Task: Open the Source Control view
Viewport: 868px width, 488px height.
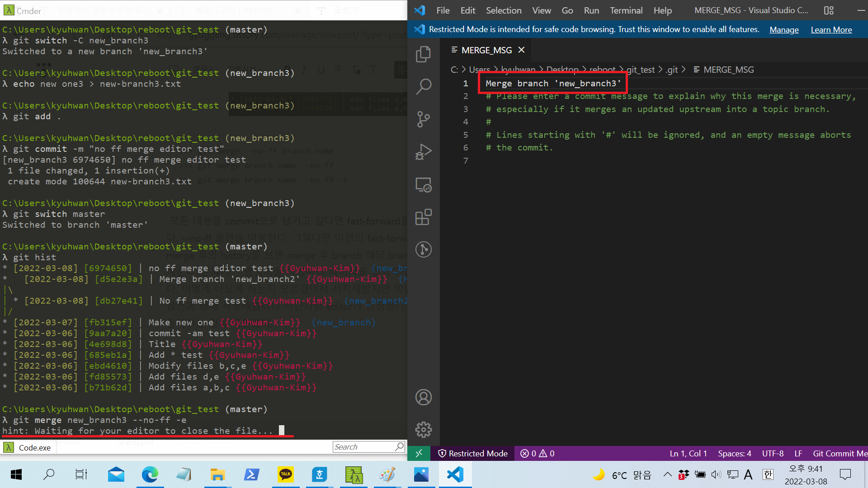Action: [x=423, y=119]
